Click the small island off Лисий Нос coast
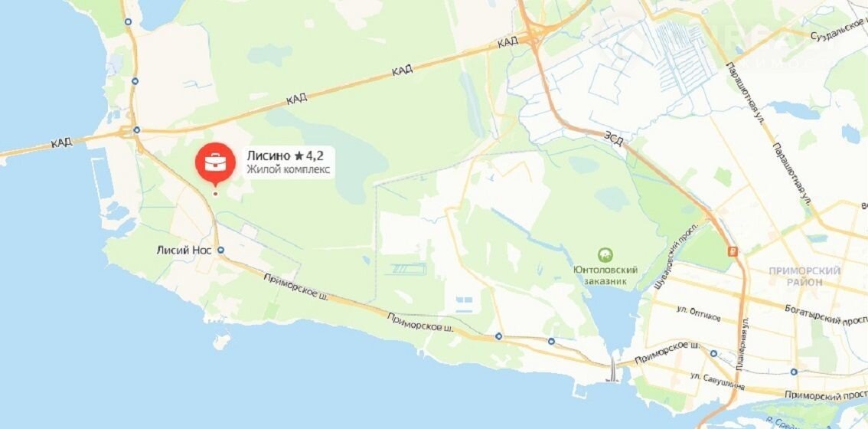 [x=221, y=342]
